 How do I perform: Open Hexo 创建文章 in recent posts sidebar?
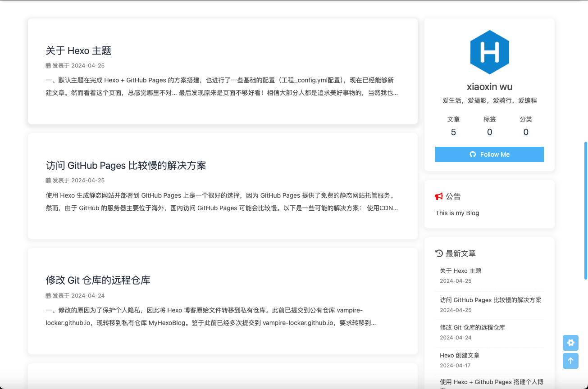(460, 355)
